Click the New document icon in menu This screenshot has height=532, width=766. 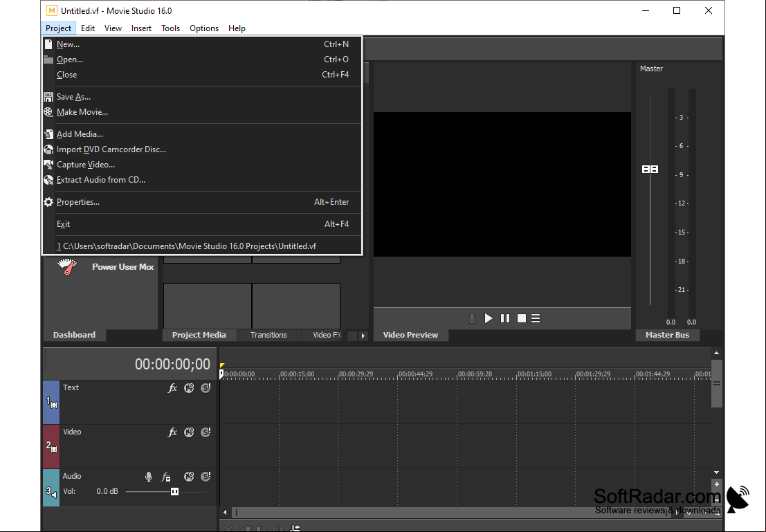click(x=48, y=44)
